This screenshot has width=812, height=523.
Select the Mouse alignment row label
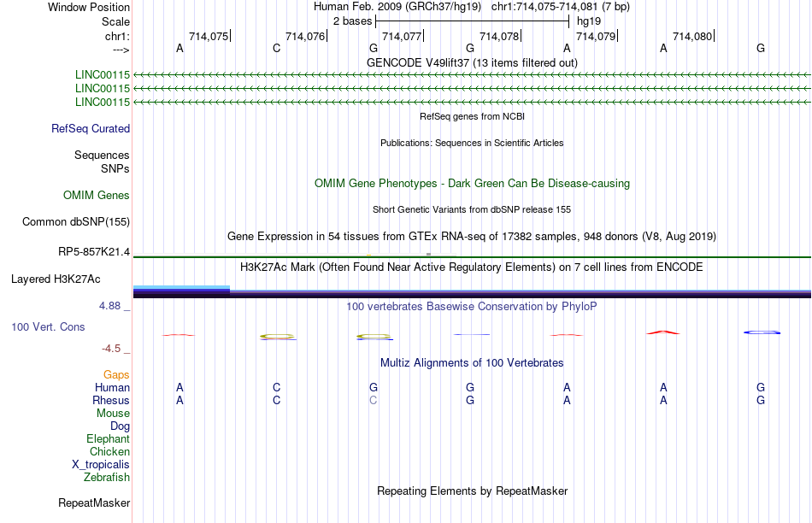coord(113,414)
